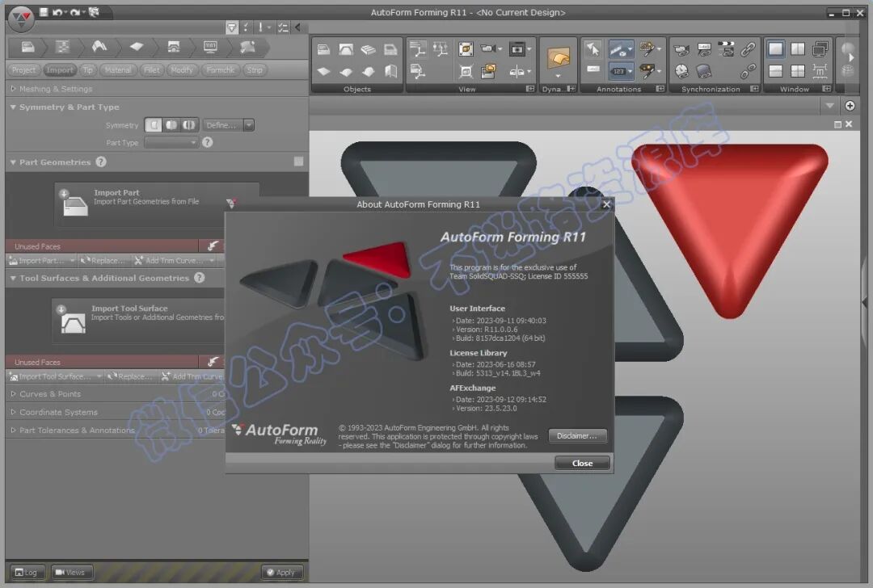Click the undo arrow icon
Viewport: 873px width, 588px height.
[57, 11]
